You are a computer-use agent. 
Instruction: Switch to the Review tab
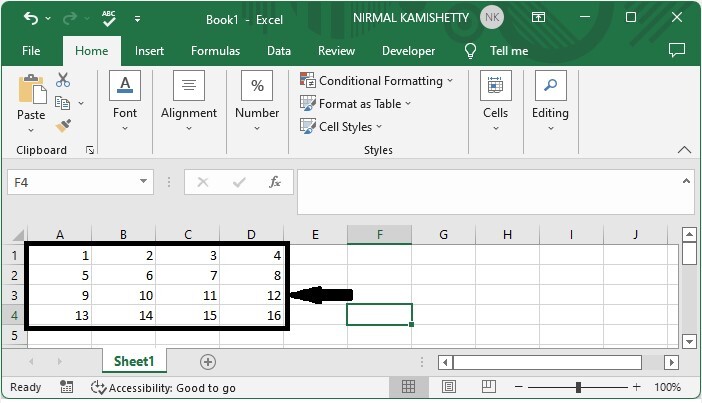pos(336,51)
